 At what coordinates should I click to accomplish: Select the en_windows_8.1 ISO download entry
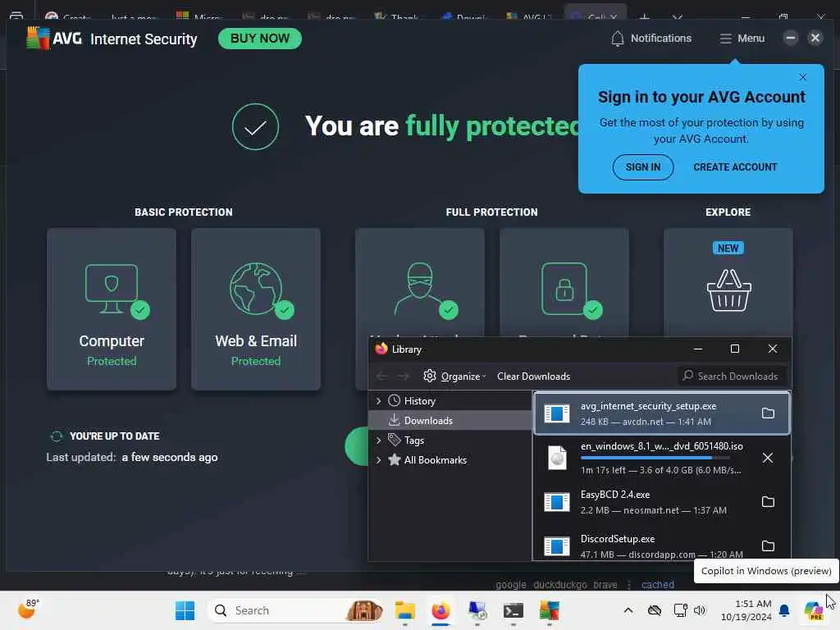click(662, 458)
